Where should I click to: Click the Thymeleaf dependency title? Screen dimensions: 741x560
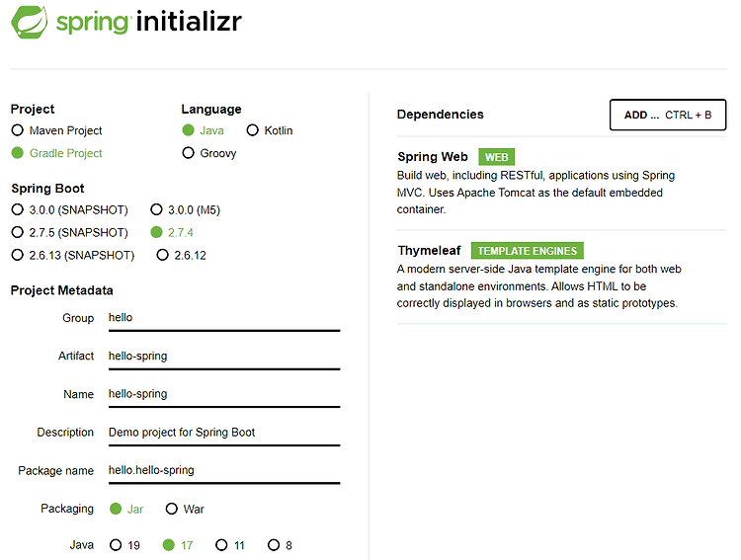point(429,250)
